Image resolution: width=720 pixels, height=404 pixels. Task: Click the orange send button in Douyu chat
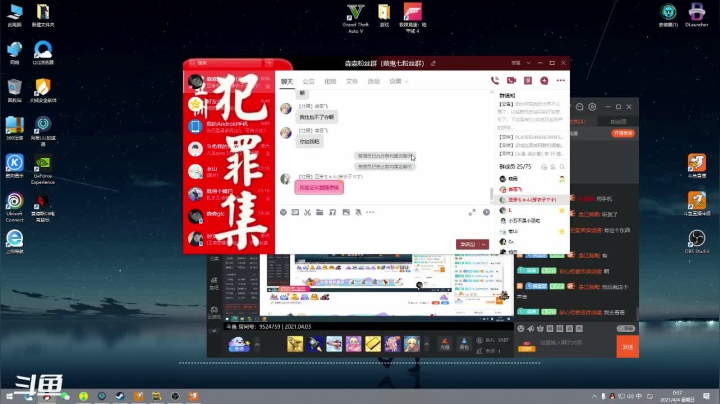tap(627, 347)
